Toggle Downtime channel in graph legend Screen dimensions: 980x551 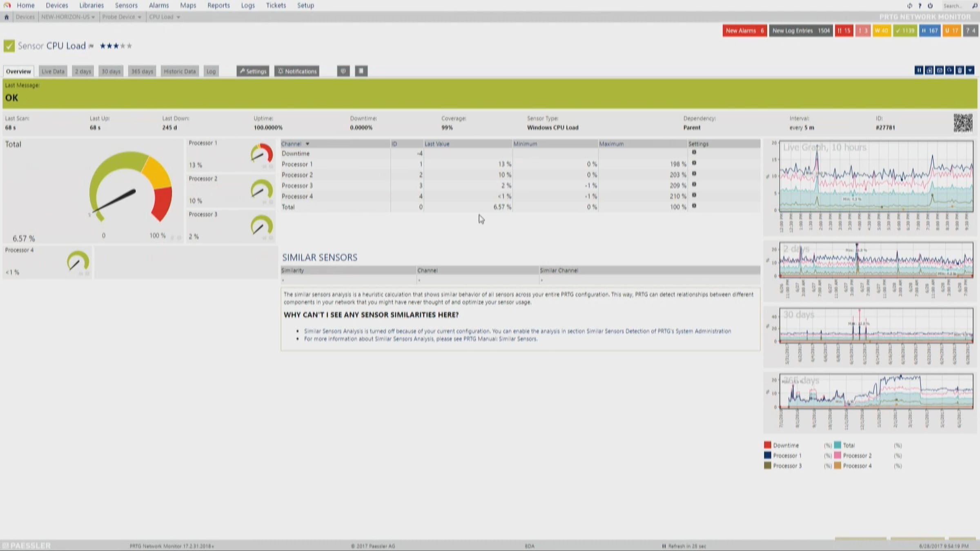(x=768, y=445)
